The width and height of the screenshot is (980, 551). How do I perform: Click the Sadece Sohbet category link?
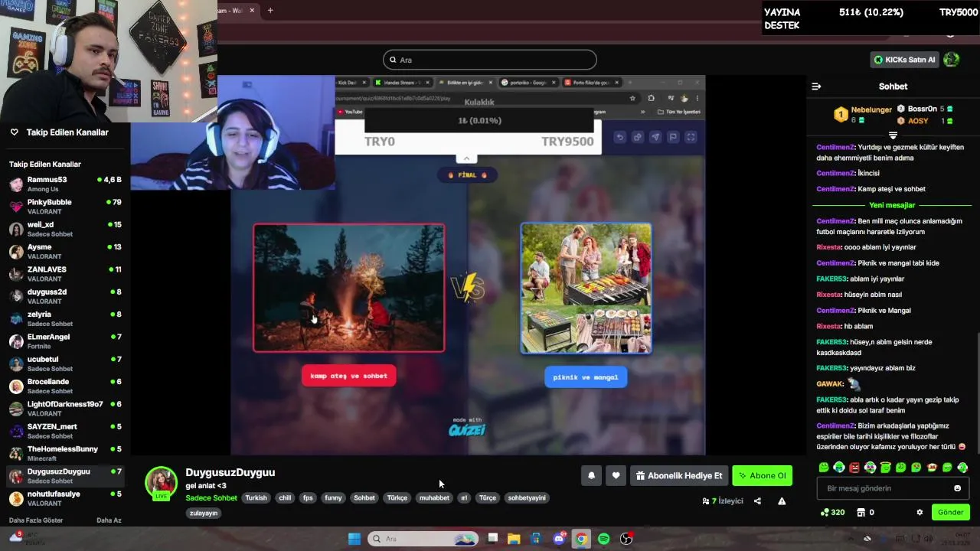(211, 498)
